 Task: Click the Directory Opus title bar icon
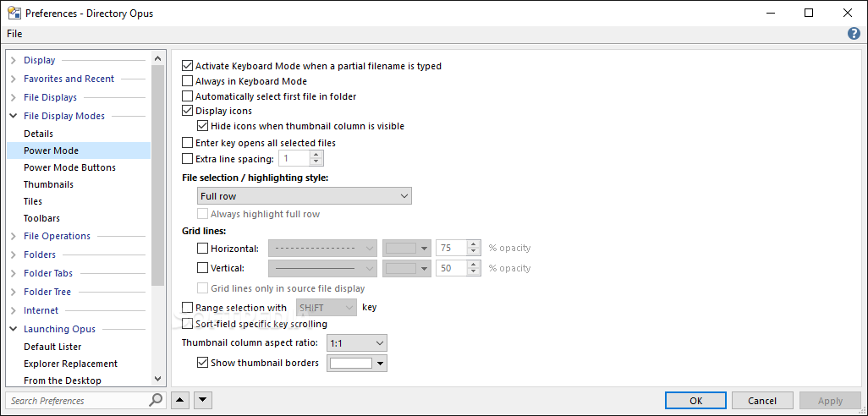click(x=14, y=13)
